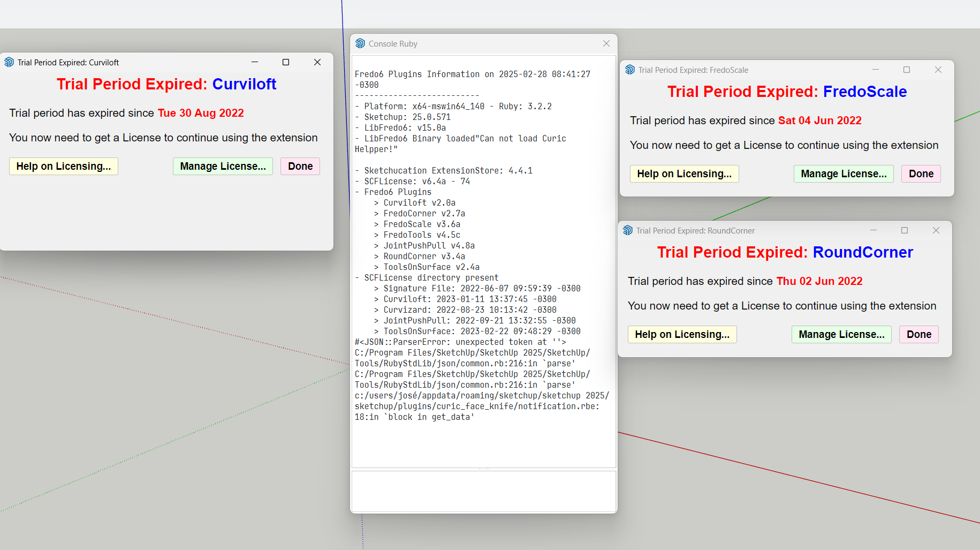
Task: Click 'Sat 04 Jun 2022' expiry date
Action: (820, 120)
